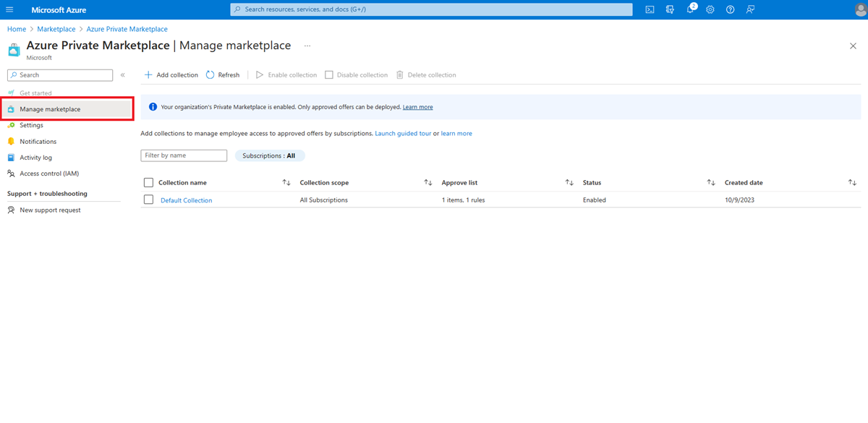
Task: Collapse the left sidebar menu
Action: (123, 75)
